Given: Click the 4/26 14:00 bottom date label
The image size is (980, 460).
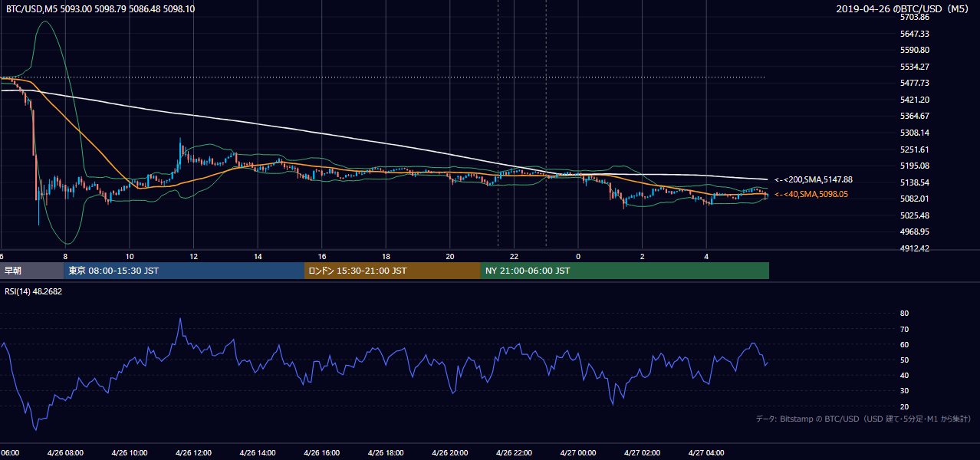Looking at the screenshot, I should coord(258,453).
